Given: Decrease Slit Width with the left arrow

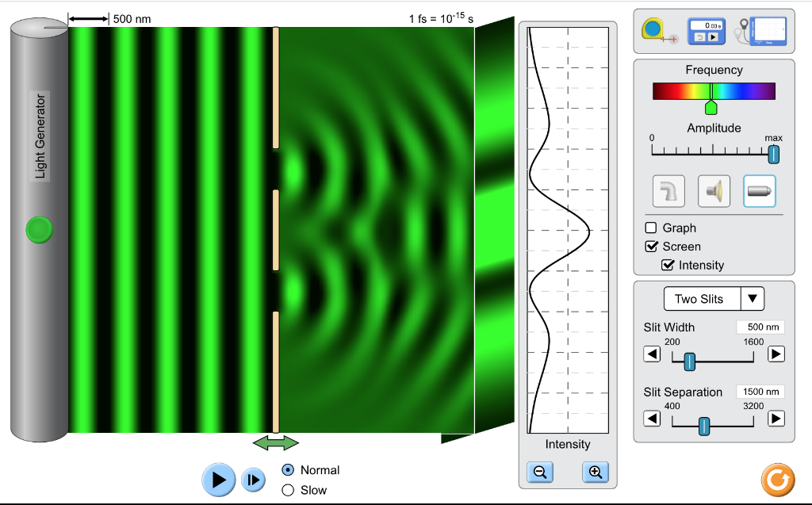Looking at the screenshot, I should pyautogui.click(x=651, y=354).
